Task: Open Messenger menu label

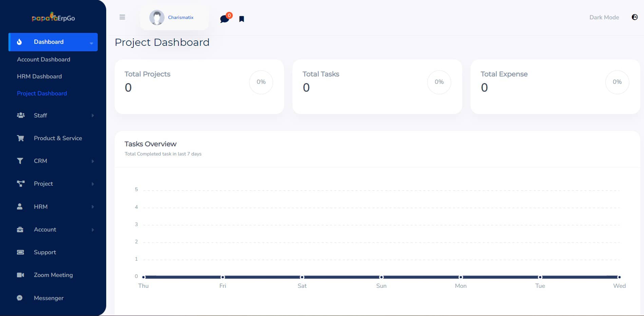Action: (49, 298)
